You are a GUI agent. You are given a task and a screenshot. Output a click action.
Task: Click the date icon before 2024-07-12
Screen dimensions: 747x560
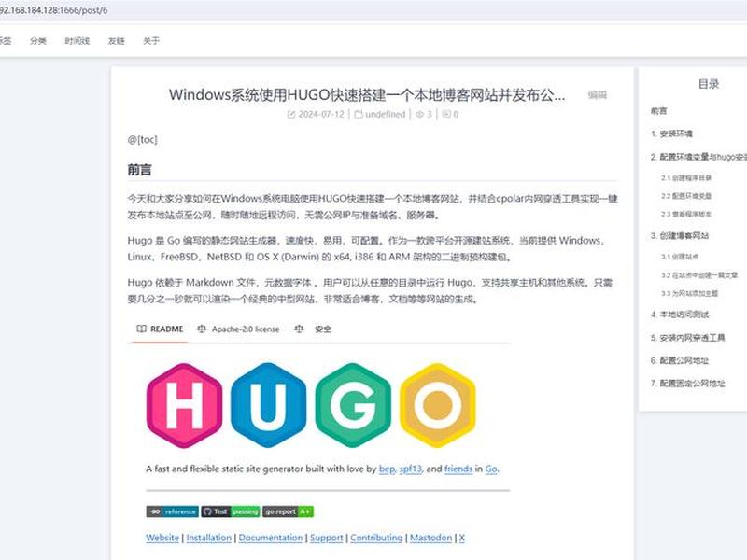291,114
